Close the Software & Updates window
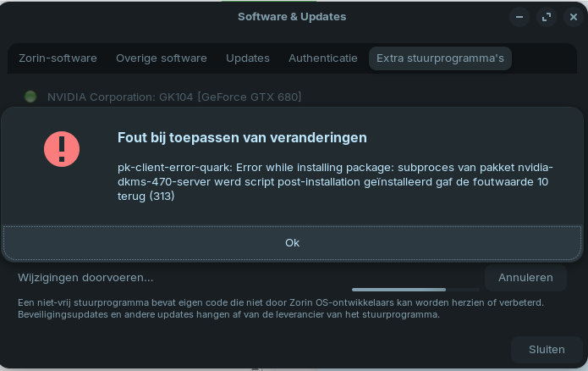 (x=573, y=17)
